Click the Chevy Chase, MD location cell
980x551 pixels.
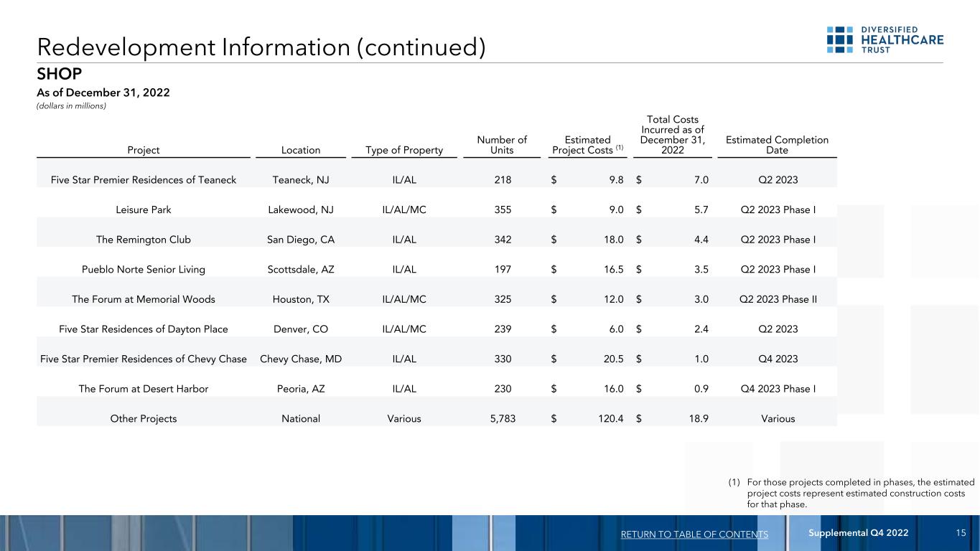coord(300,359)
